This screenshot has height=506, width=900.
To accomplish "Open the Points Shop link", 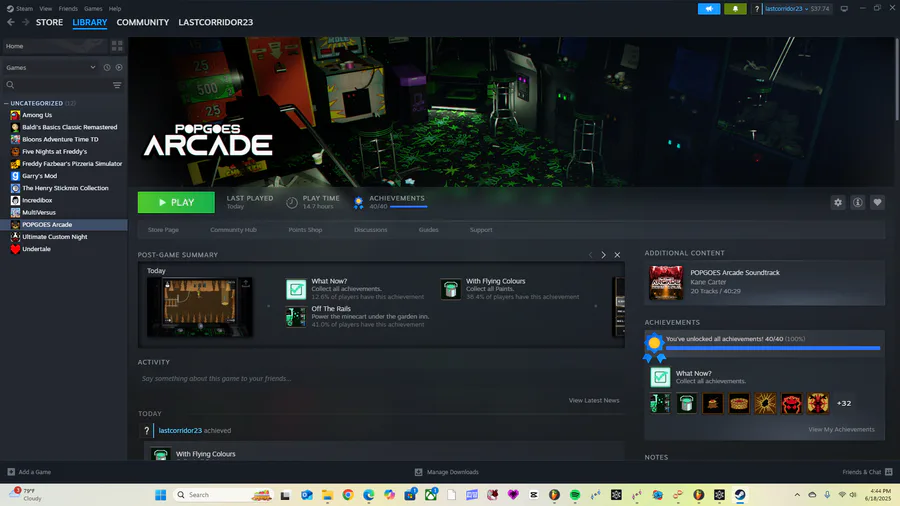I will [x=305, y=229].
